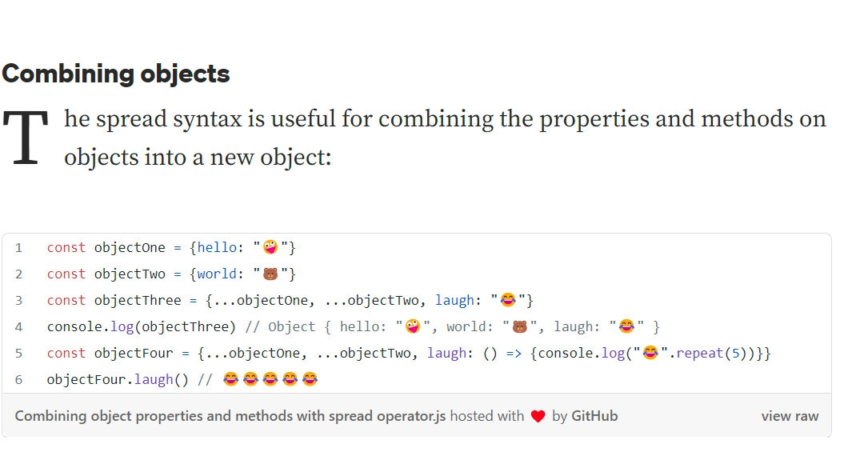Select line number 3 in the gist

18,300
